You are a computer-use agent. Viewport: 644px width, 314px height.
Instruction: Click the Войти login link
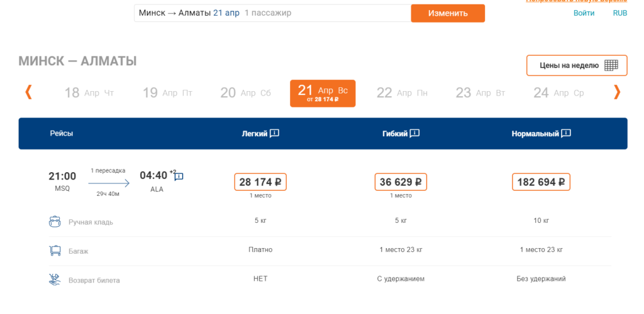click(x=584, y=13)
